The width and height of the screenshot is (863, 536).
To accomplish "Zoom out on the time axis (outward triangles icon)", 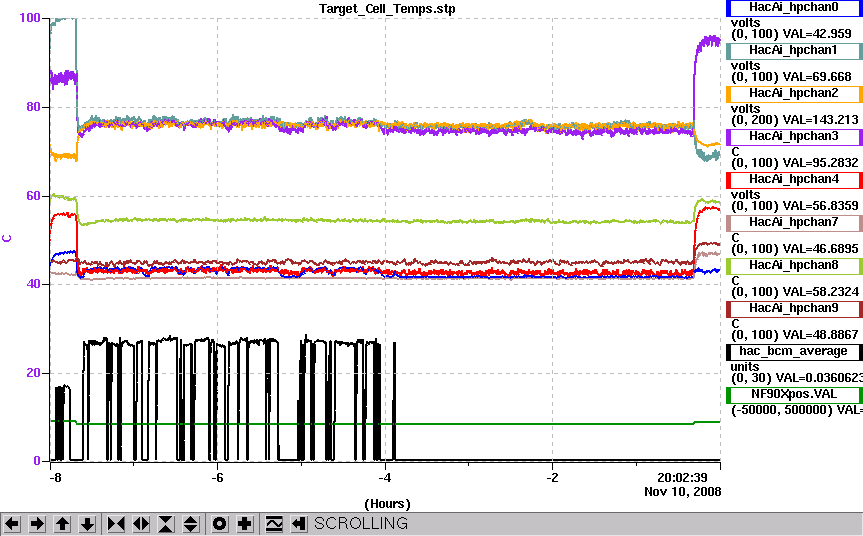I will coord(141,523).
